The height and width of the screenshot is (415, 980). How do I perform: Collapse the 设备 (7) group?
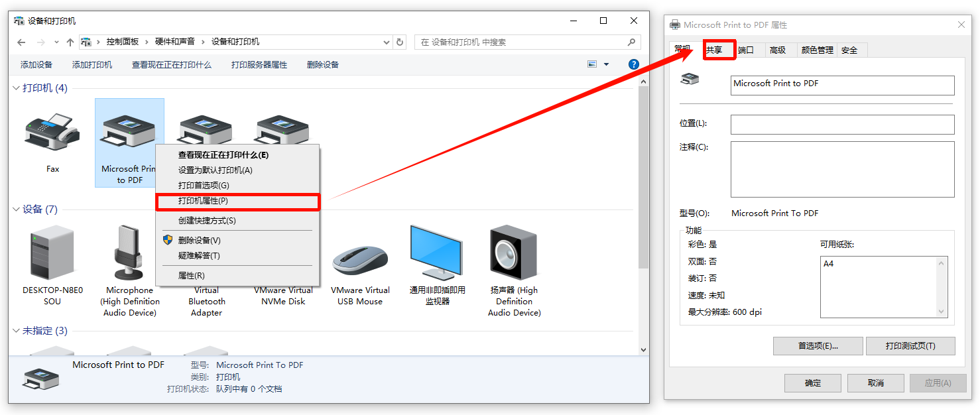[17, 209]
